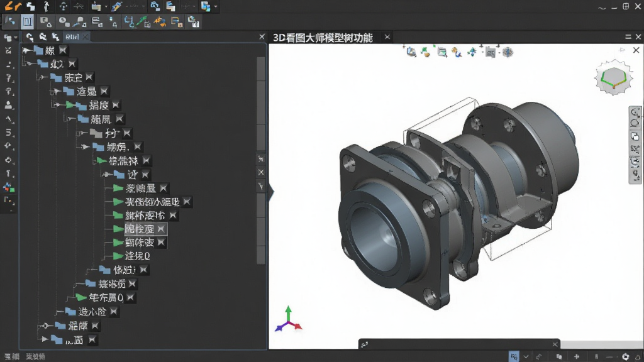Screen dimensions: 644x362
Task: Click the green arrow icon on the tree row without checkbox
Action: (x=118, y=256)
